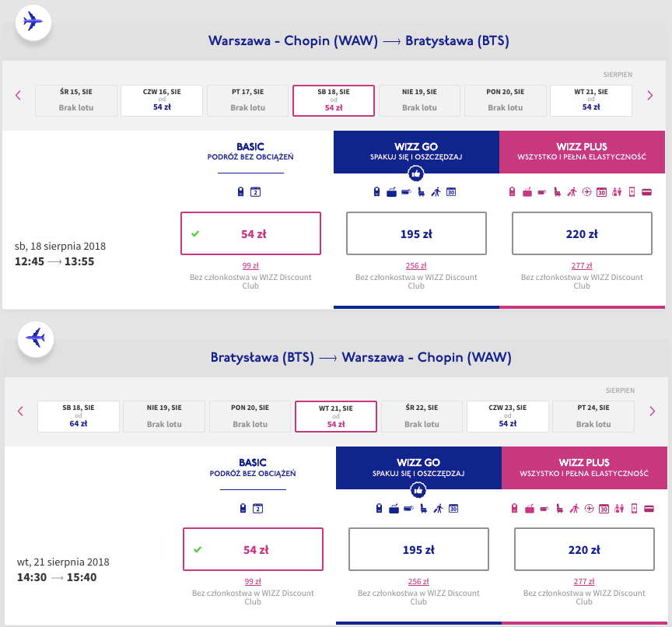Click the outbound WIZZ PLUS seat icon
The image size is (672, 627).
(x=557, y=192)
